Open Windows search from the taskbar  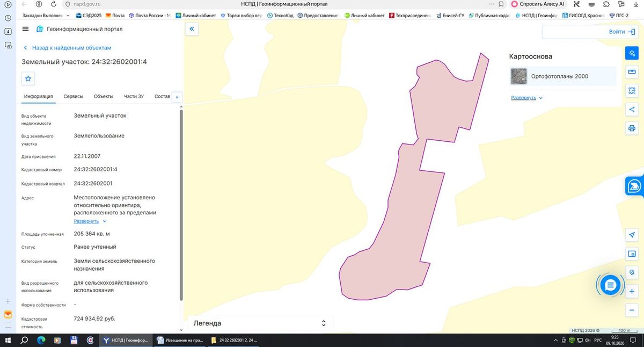click(x=24, y=340)
